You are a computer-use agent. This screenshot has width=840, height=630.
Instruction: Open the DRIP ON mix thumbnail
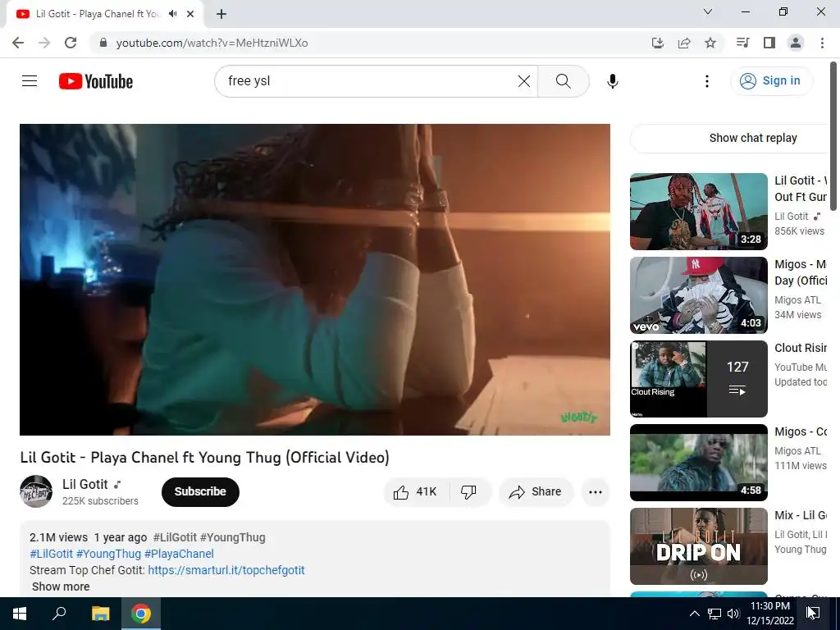coord(699,546)
